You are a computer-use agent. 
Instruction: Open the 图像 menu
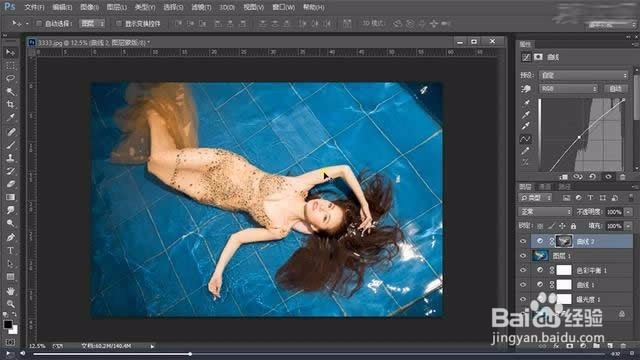coord(89,7)
